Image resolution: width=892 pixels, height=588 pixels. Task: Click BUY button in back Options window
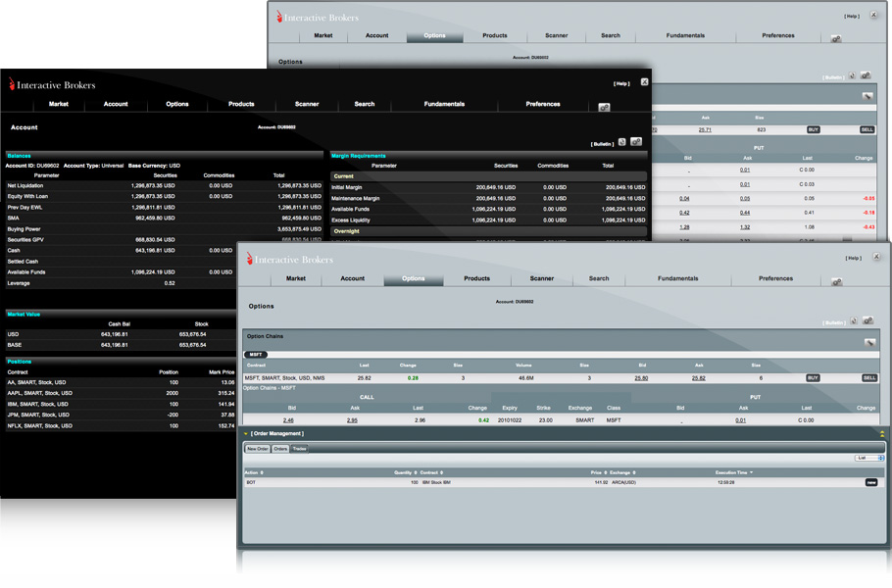tap(814, 129)
